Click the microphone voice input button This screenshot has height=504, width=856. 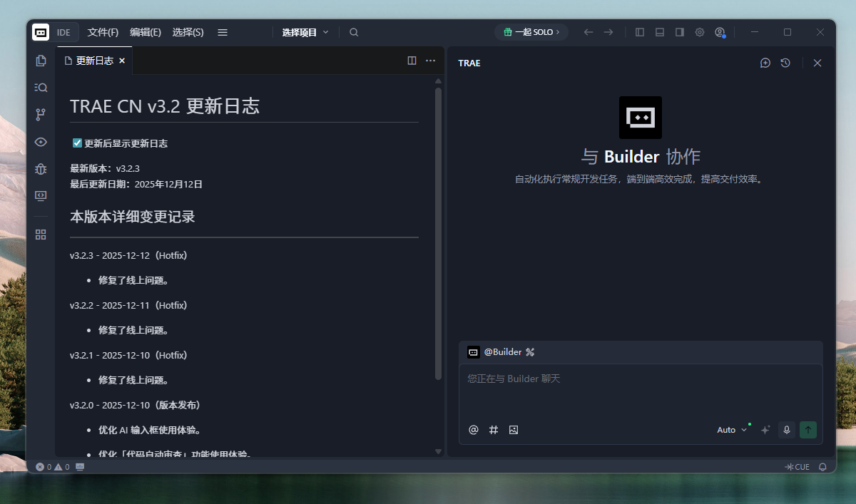[x=787, y=430]
